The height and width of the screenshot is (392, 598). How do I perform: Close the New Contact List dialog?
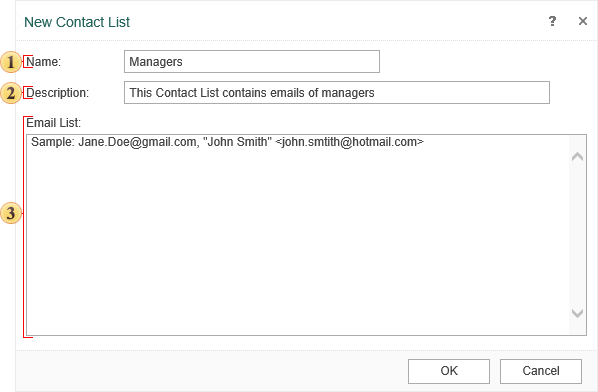pyautogui.click(x=583, y=21)
